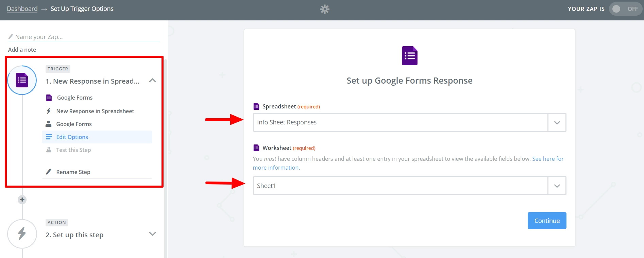Open See here for more information link

pyautogui.click(x=547, y=159)
